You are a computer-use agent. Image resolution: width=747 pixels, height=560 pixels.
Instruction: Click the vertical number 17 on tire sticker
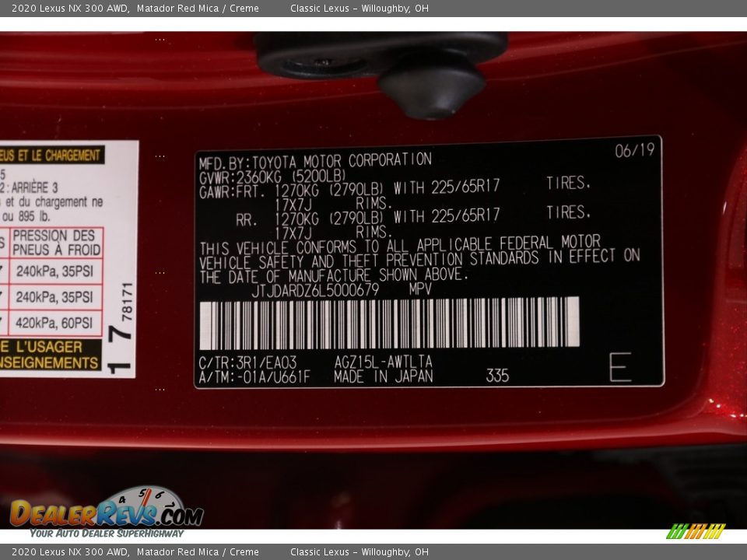click(x=120, y=347)
